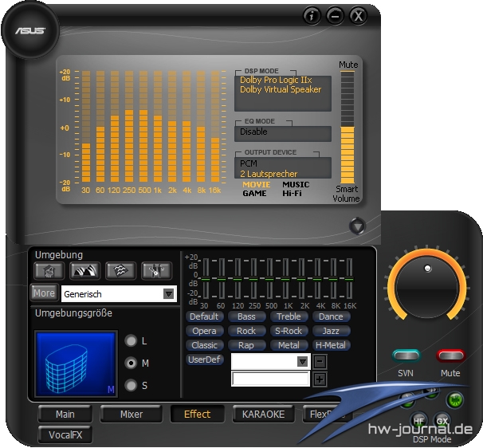483x448 pixels.
Task: Switch to the KARAOKE tab
Action: [263, 414]
